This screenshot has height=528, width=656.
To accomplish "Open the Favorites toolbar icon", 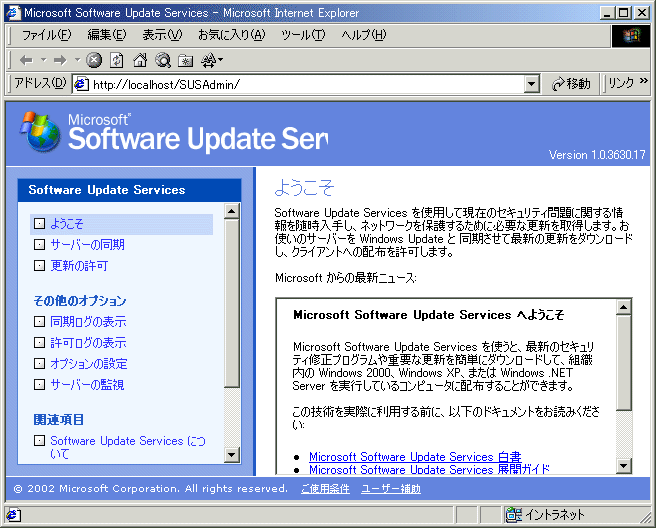I will pyautogui.click(x=185, y=61).
